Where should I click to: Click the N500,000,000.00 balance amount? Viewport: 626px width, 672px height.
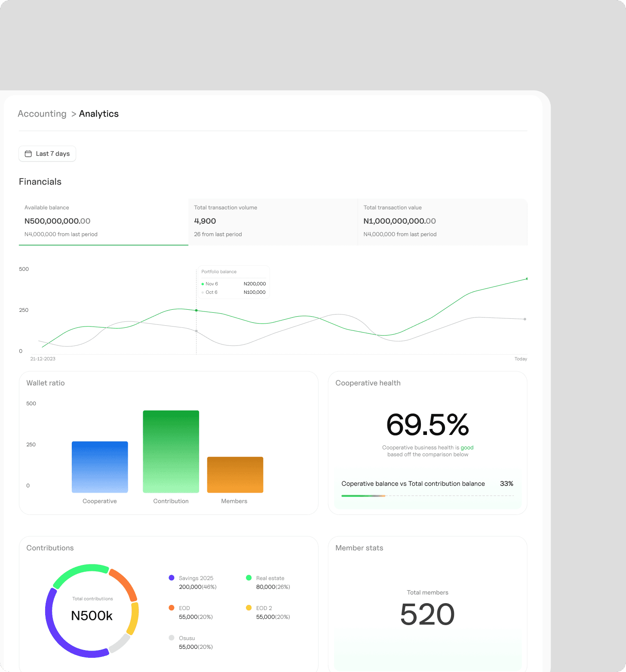[x=57, y=221]
